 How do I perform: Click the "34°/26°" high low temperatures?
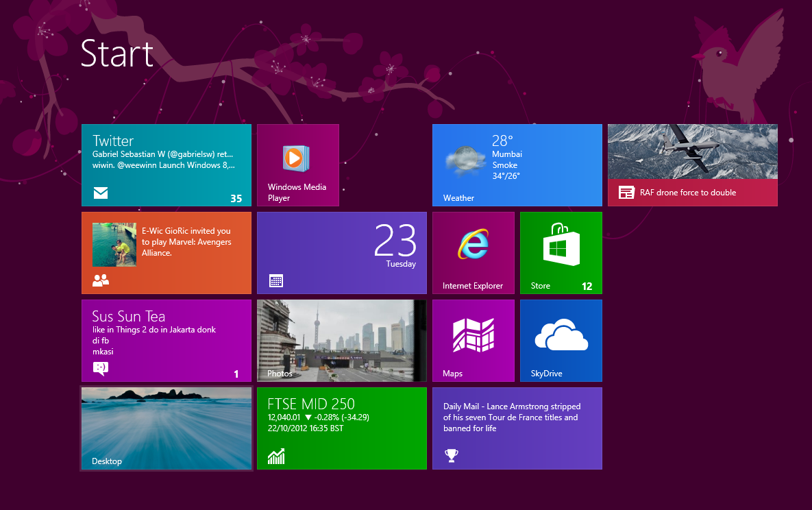click(x=506, y=176)
